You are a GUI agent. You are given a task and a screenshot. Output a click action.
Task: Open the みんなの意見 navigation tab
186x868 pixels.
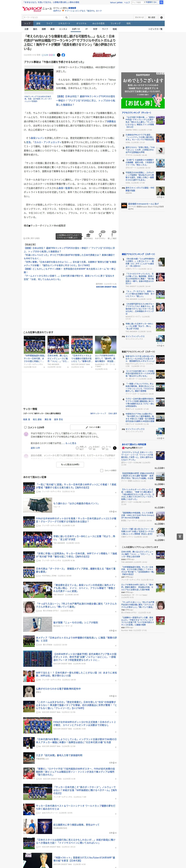pos(98,23)
